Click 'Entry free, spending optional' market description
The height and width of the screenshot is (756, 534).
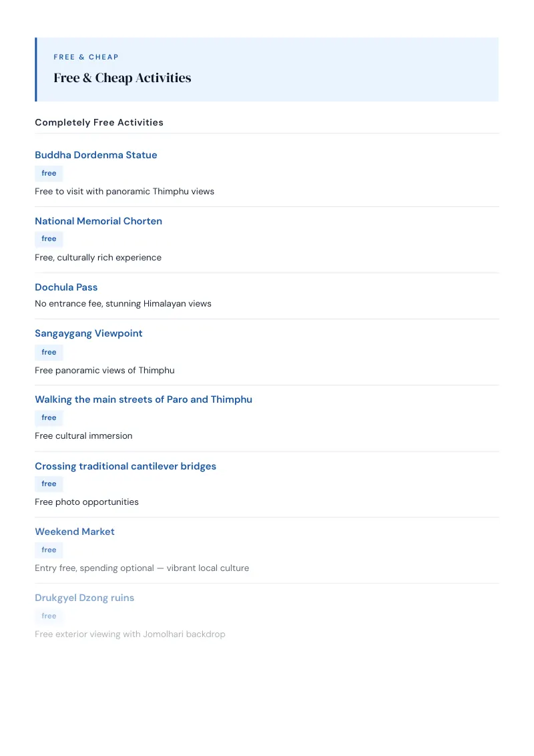coord(142,568)
